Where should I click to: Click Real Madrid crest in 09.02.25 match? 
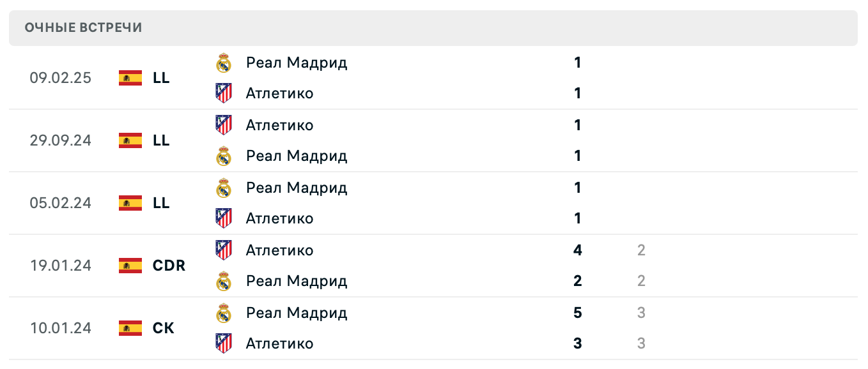tap(223, 63)
